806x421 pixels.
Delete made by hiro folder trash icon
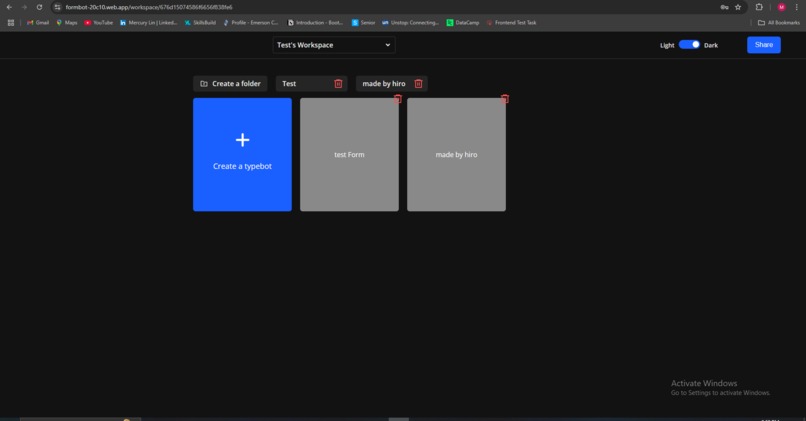click(x=418, y=84)
